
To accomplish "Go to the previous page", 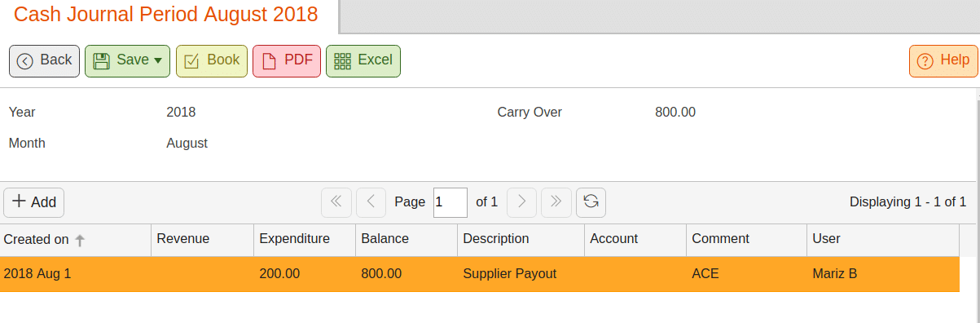I will coord(371,202).
